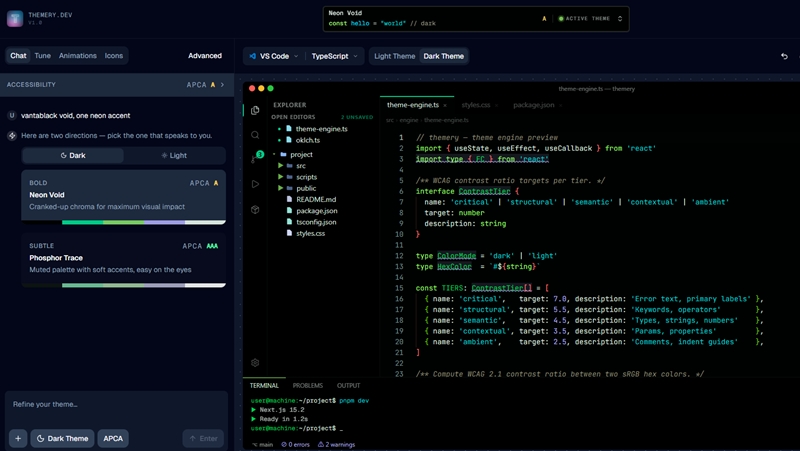
Task: Click the undo arrow icon at top right
Action: pos(784,56)
